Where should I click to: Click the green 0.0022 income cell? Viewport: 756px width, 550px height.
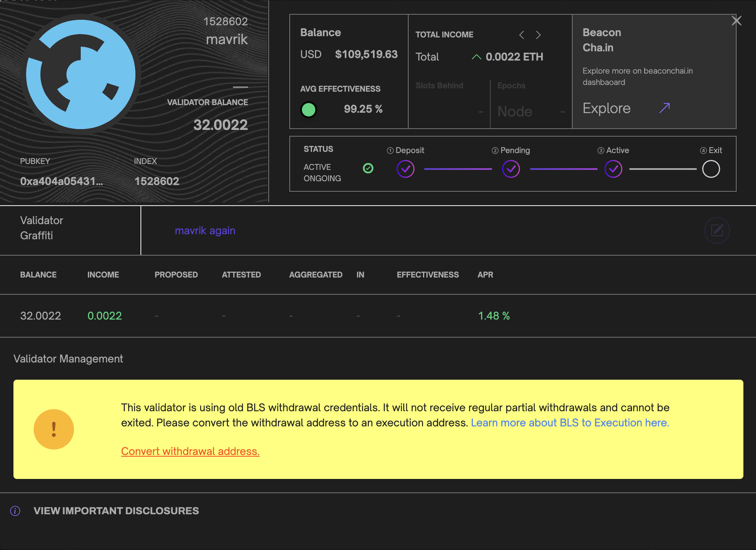[105, 316]
